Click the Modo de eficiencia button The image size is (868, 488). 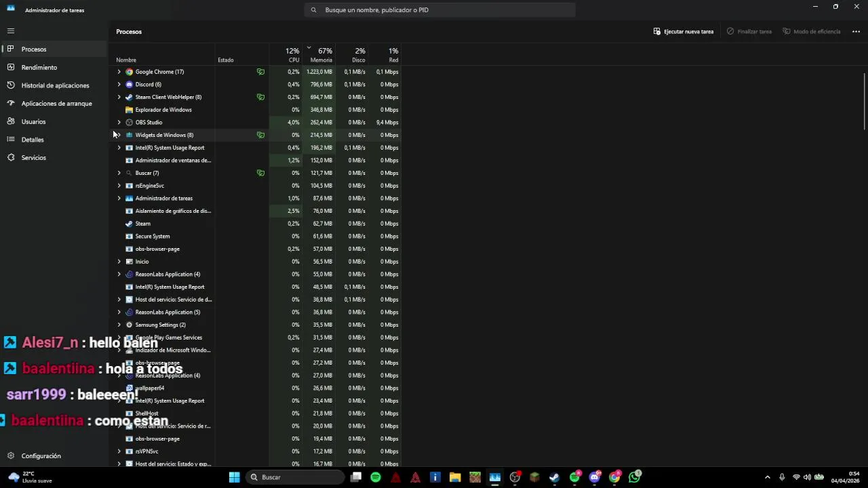click(x=812, y=32)
